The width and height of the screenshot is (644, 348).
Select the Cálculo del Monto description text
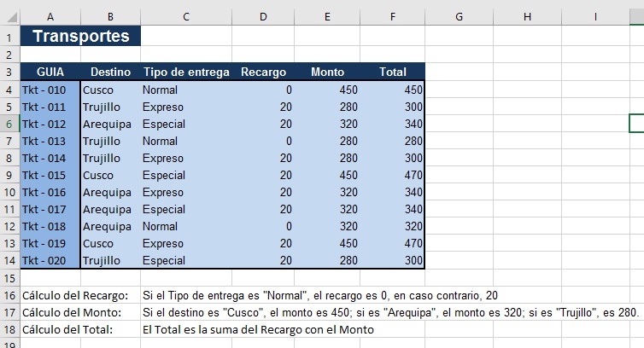coord(390,313)
